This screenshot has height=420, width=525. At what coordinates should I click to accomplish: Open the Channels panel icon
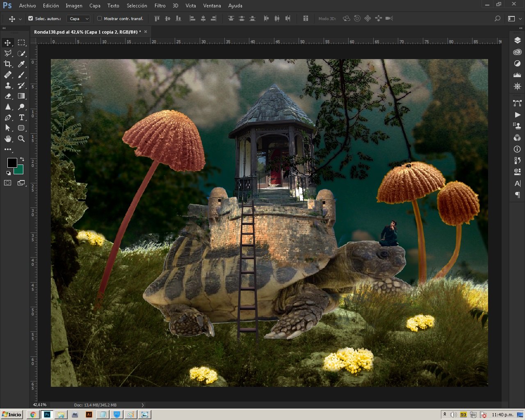pyautogui.click(x=517, y=138)
